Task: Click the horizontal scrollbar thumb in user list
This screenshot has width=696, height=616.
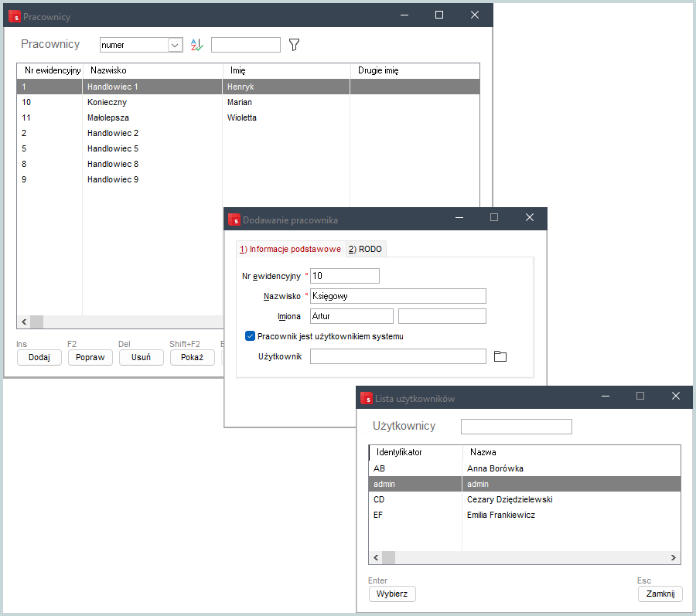Action: [388, 557]
